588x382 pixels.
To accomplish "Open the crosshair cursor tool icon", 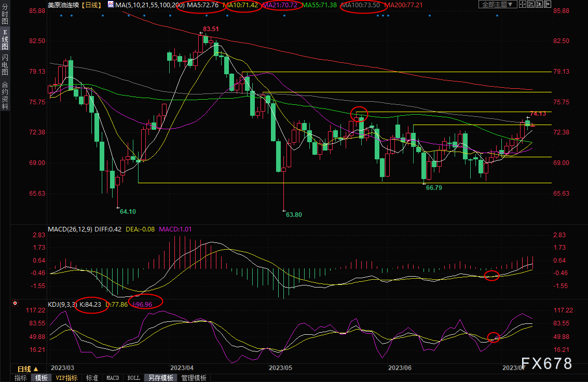I will click(x=523, y=5).
